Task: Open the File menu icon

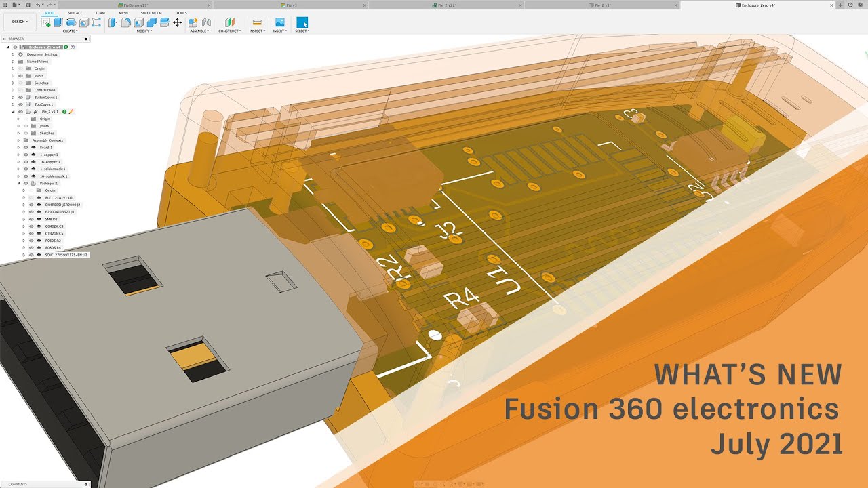Action: click(15, 5)
